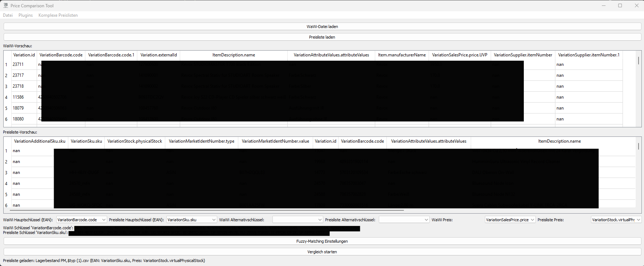Select row 4 header in the WaWi preview

click(6, 98)
